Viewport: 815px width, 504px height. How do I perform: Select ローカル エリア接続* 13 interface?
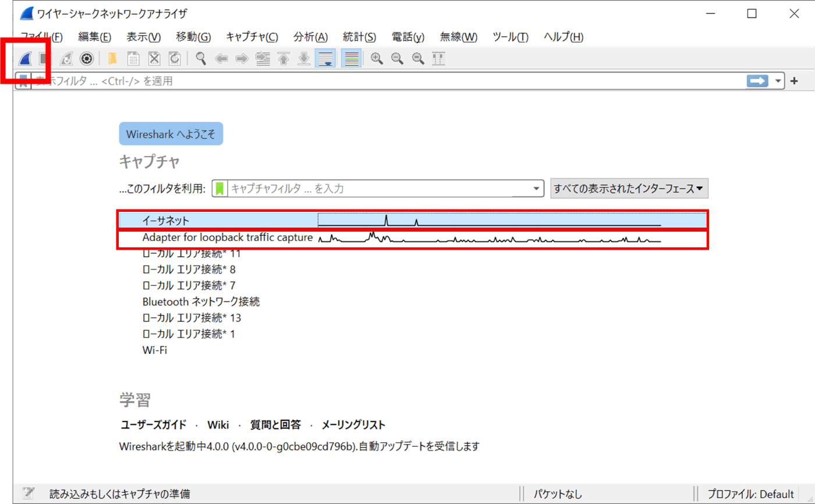[192, 318]
